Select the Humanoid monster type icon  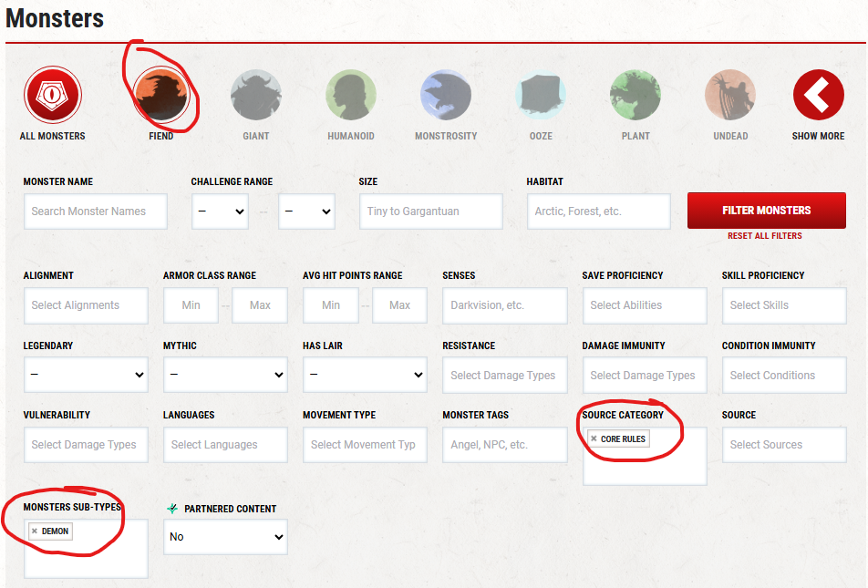coord(351,96)
